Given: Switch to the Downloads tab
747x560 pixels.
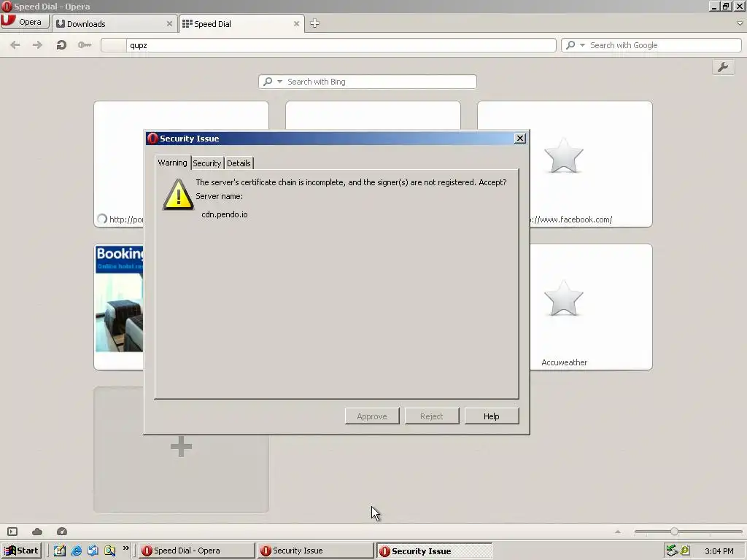Looking at the screenshot, I should click(113, 24).
